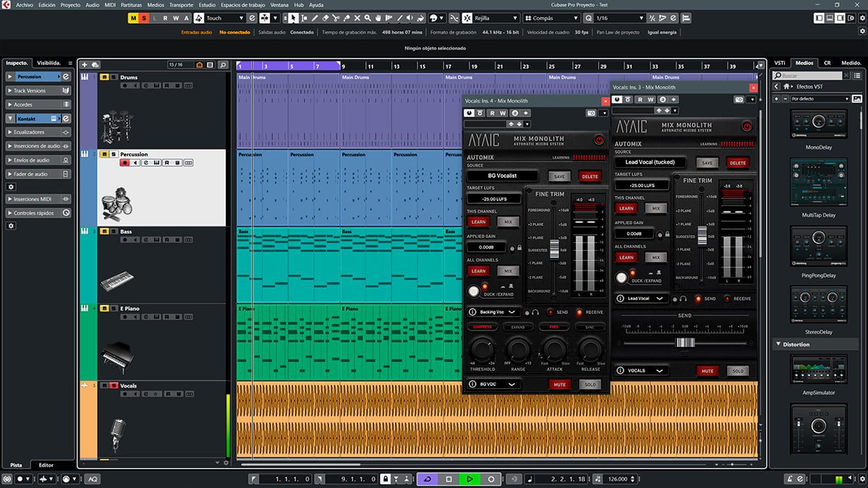
Task: Click SAVE in the BG Vocalist plugin
Action: coord(560,176)
